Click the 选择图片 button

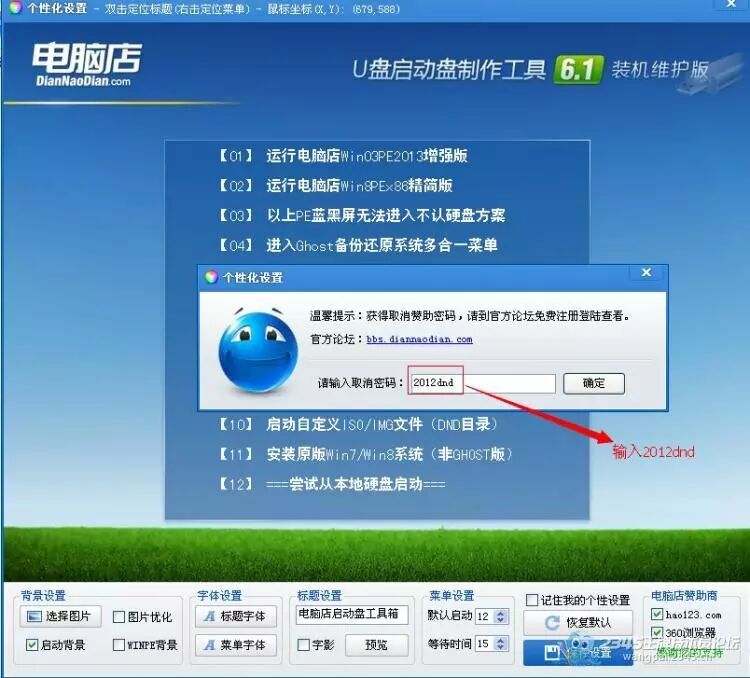[61, 616]
